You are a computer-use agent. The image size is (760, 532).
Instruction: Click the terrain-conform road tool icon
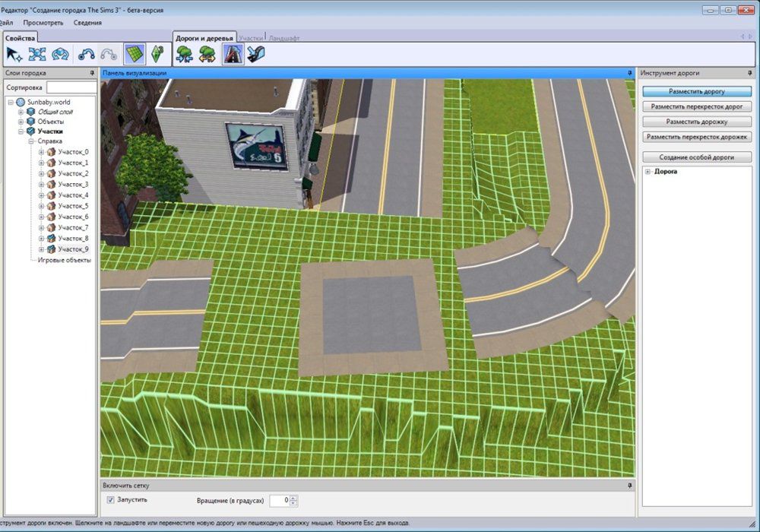coord(256,54)
